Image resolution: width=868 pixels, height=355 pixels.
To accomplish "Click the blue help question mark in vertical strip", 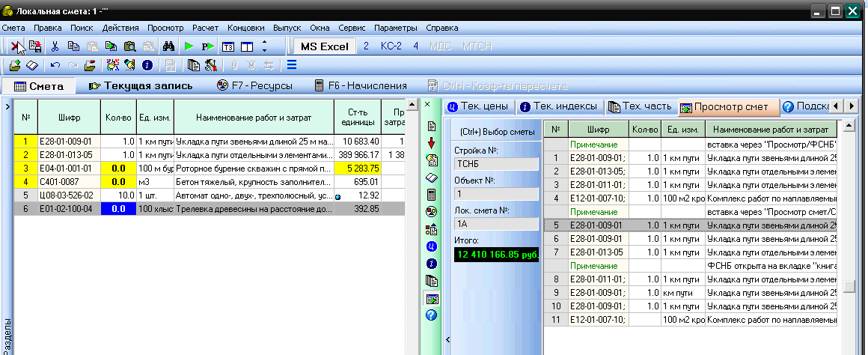I will pos(432,315).
